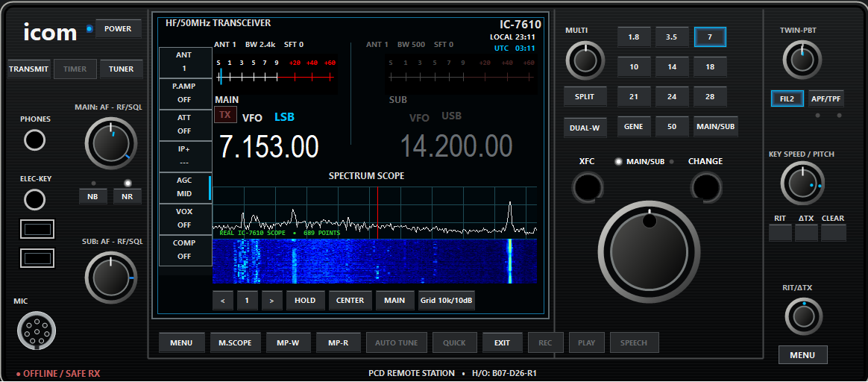Click the PHONES jack
This screenshot has height=382, width=868.
(x=35, y=140)
